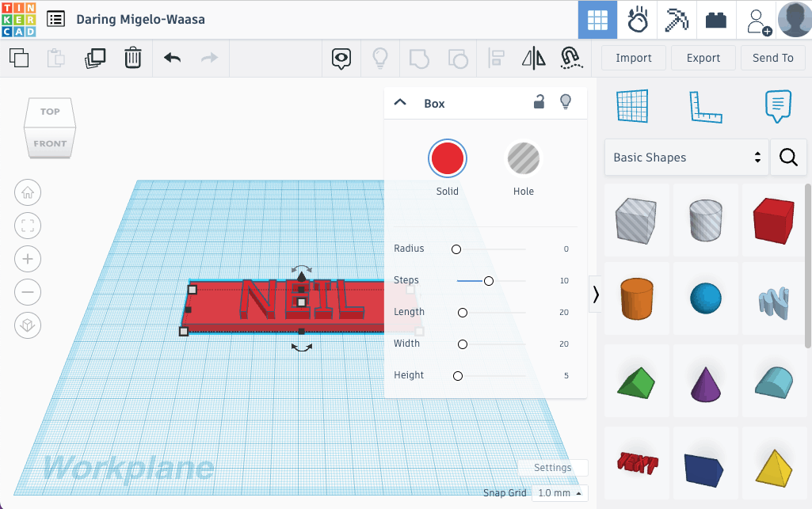The height and width of the screenshot is (509, 812).
Task: Open the Ruler tool in side panel
Action: tap(705, 107)
